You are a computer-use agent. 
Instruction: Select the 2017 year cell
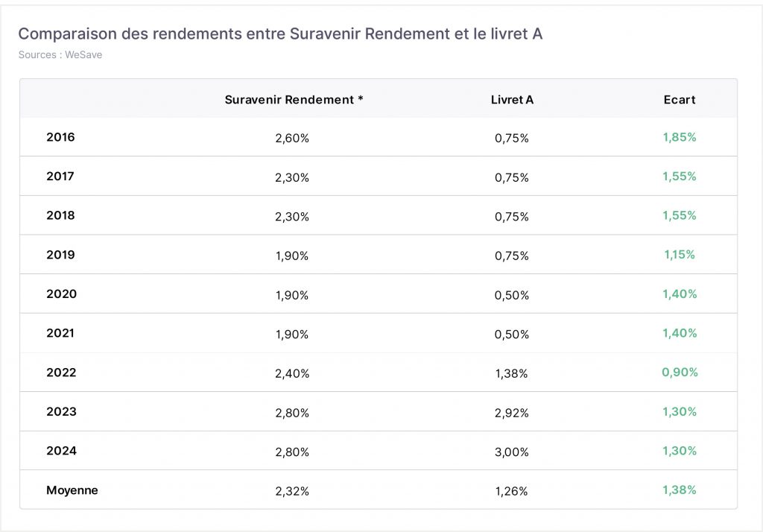coord(60,176)
